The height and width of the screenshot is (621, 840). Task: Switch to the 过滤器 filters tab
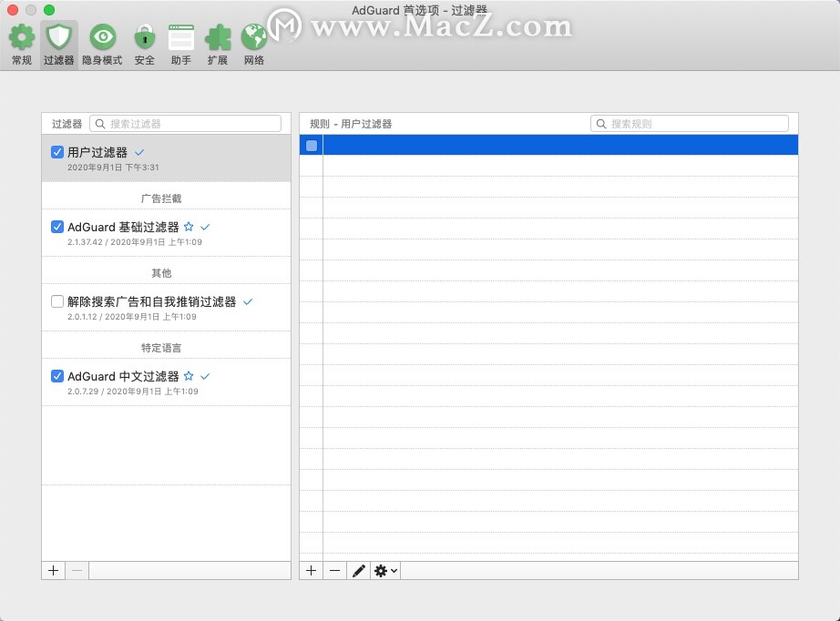pyautogui.click(x=58, y=45)
